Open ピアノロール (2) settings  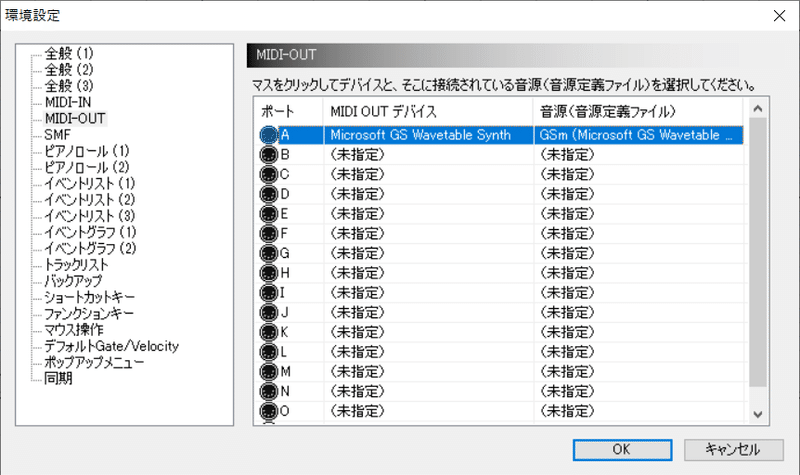(x=87, y=167)
